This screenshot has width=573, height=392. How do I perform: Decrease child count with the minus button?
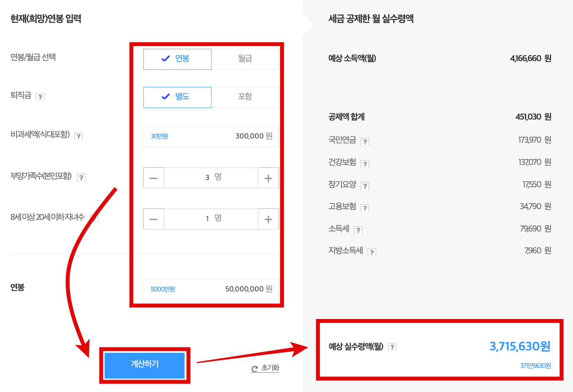tap(153, 219)
